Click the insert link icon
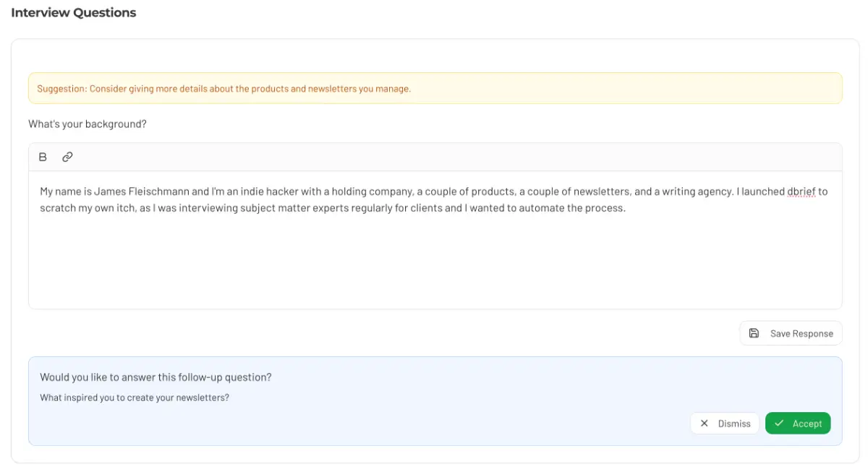This screenshot has height=472, width=868. 67,157
